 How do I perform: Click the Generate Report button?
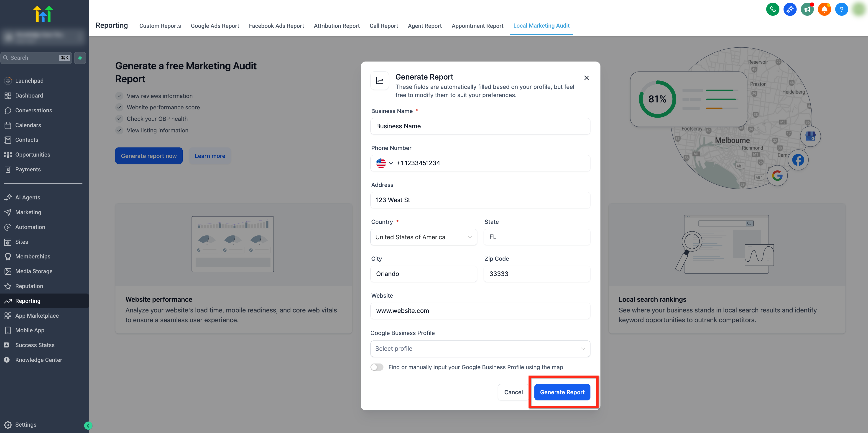[562, 392]
